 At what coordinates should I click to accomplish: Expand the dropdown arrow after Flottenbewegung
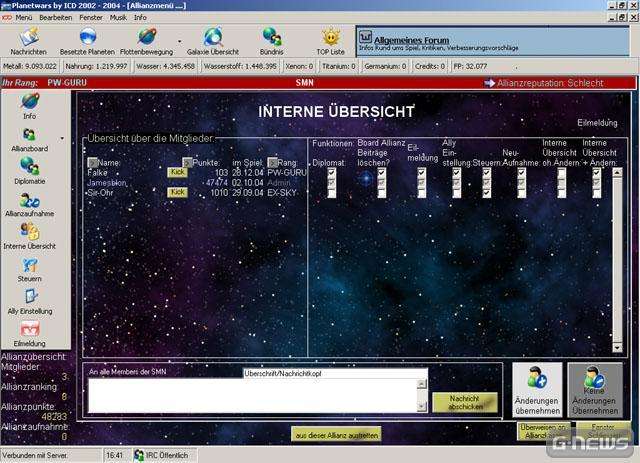click(x=180, y=42)
